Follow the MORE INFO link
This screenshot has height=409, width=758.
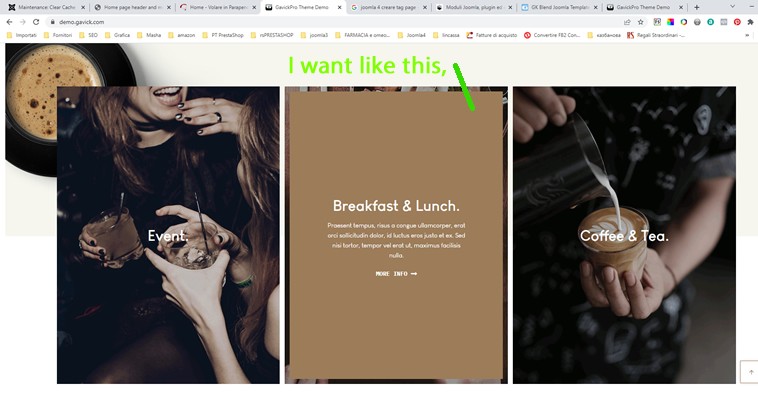[x=396, y=274]
